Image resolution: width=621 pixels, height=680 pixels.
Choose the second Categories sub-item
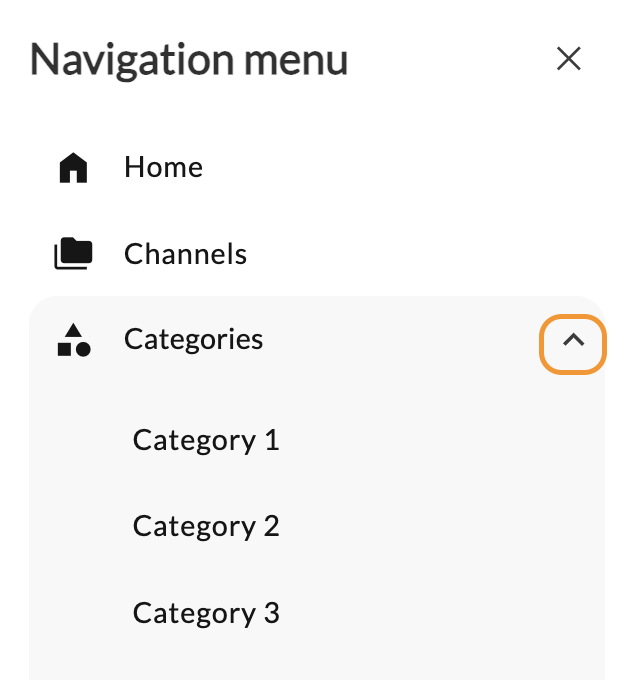click(206, 526)
